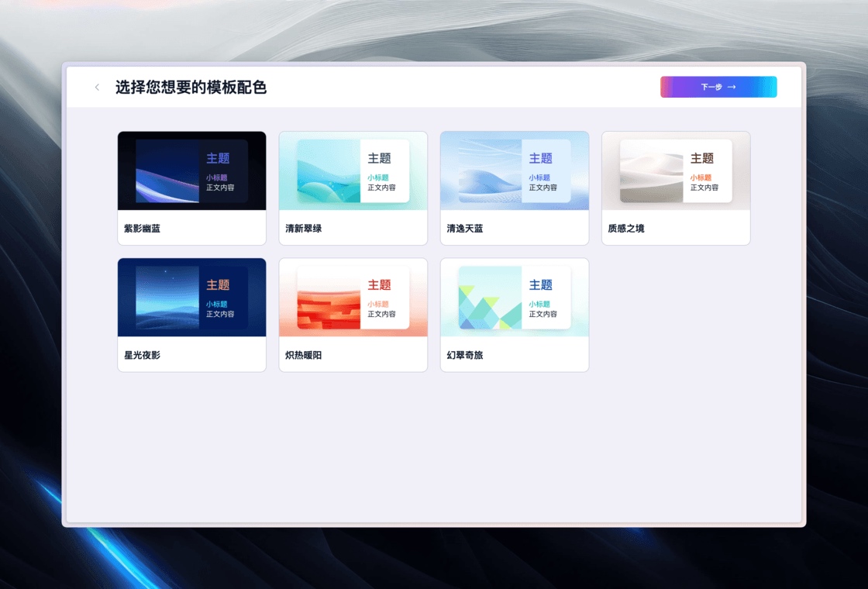Click the 选择您想要的模板配色 heading
Image resolution: width=868 pixels, height=589 pixels.
pos(191,87)
